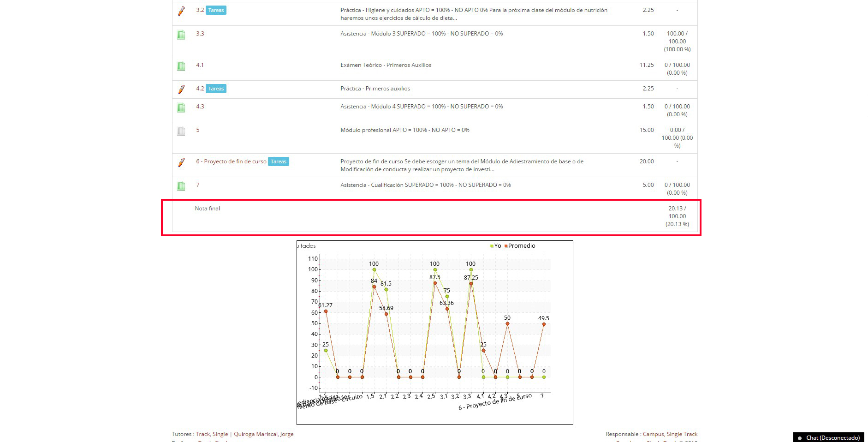Click 'Módulo profesional APTO = 100%' description
This screenshot has width=868, height=442.
click(405, 130)
